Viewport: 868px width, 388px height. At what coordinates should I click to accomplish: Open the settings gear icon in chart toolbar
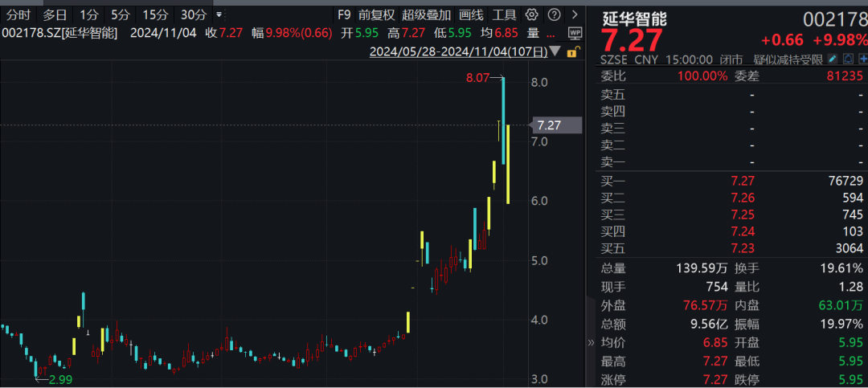pos(531,14)
